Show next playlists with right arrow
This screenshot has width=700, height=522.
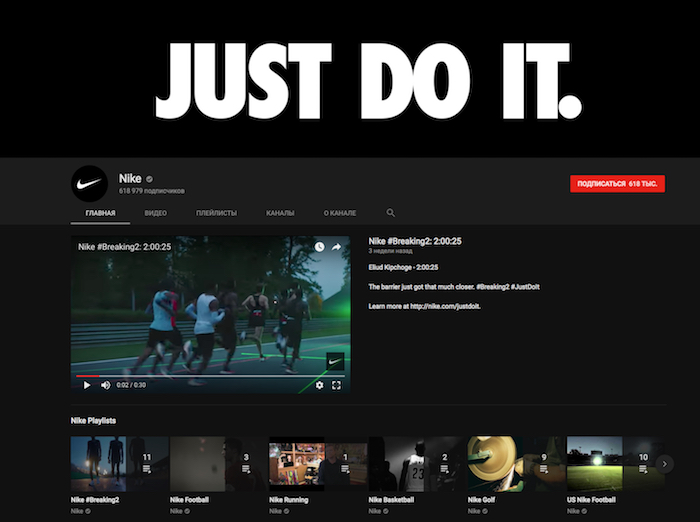(664, 464)
